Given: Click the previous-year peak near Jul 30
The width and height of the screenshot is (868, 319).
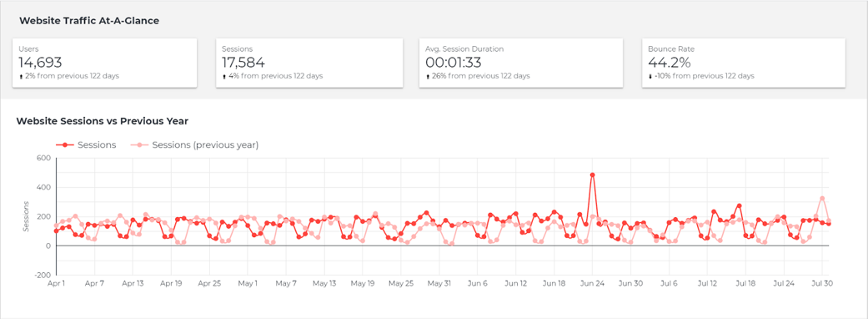Looking at the screenshot, I should 822,198.
